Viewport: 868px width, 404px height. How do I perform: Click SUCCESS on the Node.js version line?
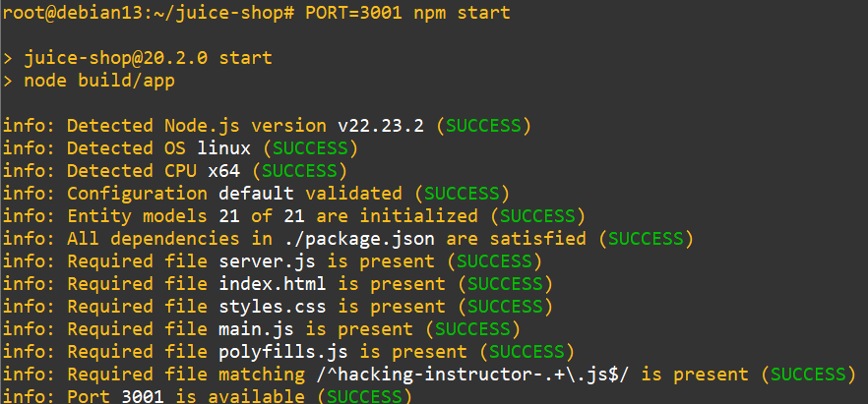point(484,126)
